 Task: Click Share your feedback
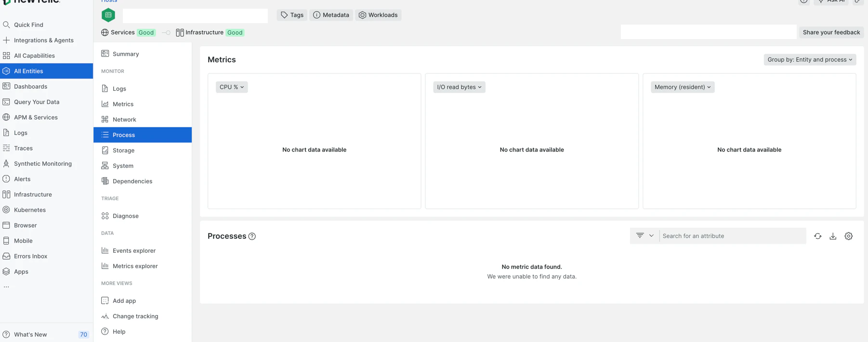(831, 32)
